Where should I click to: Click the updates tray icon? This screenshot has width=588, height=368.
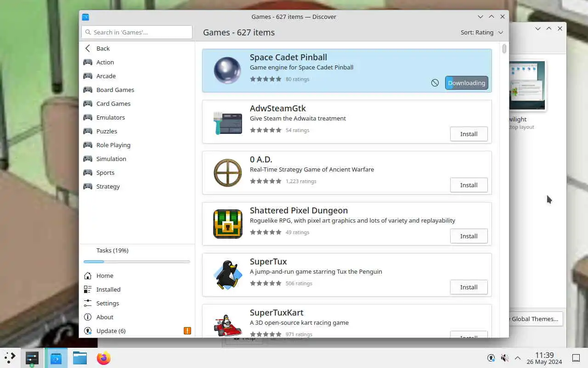[x=491, y=358]
